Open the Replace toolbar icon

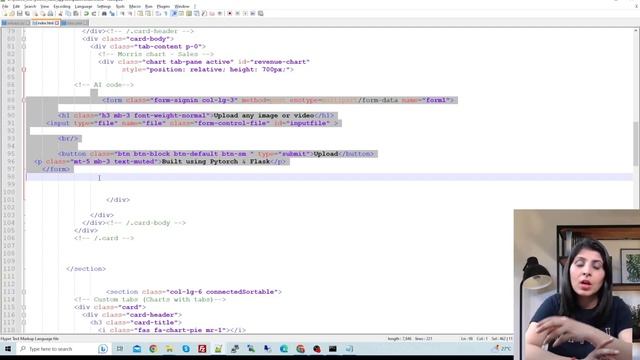pos(112,13)
